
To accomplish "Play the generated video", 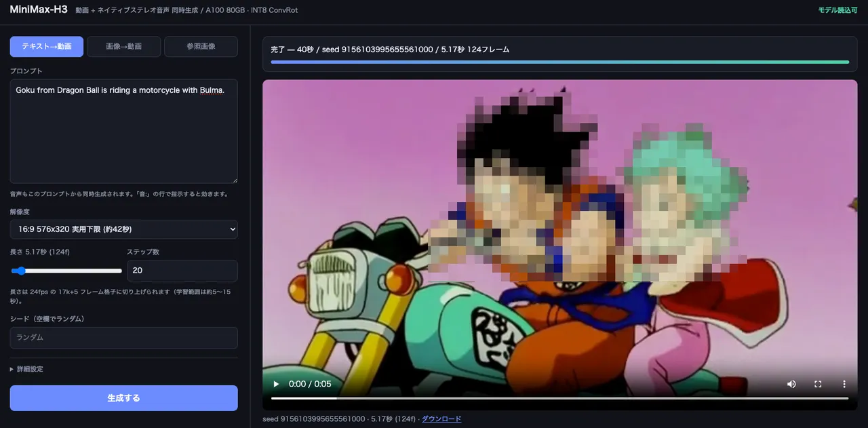I will point(276,384).
